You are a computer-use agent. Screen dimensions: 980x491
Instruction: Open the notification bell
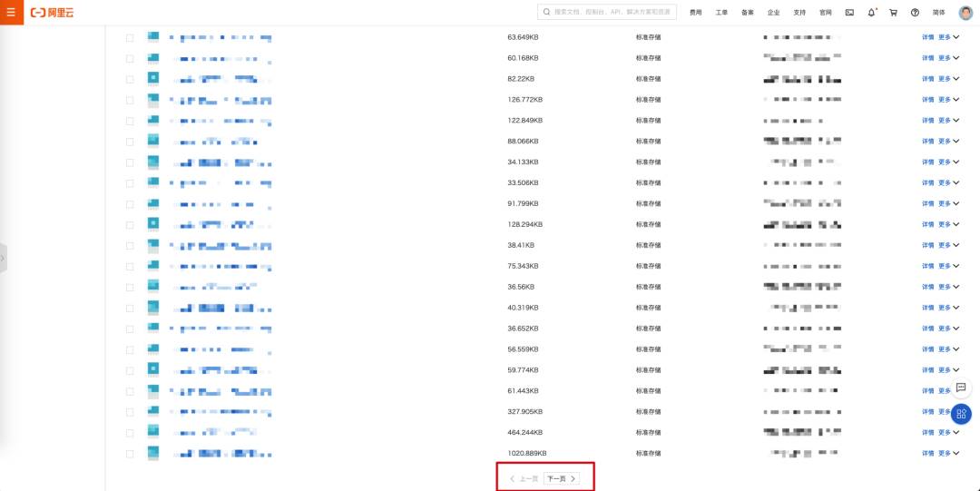(871, 13)
